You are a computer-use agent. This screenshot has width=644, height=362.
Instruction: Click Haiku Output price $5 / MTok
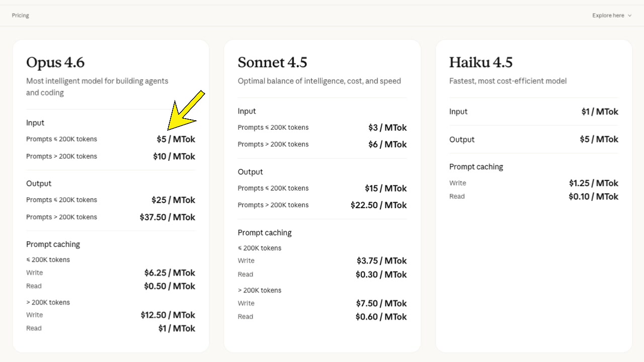599,139
